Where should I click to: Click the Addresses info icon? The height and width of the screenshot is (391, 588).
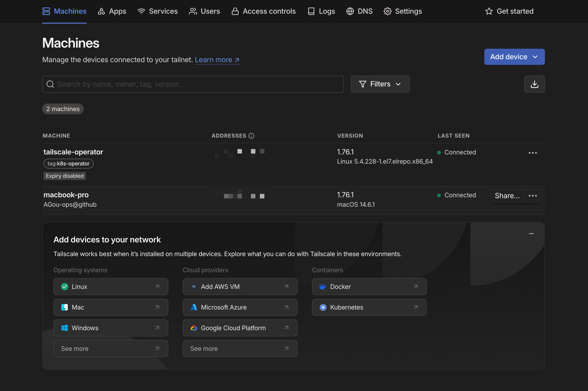tap(251, 136)
